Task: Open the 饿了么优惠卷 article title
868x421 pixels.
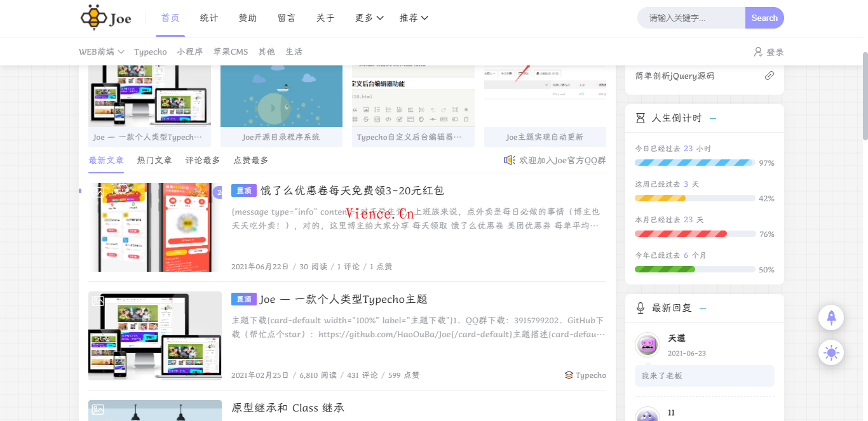Action: coord(352,190)
